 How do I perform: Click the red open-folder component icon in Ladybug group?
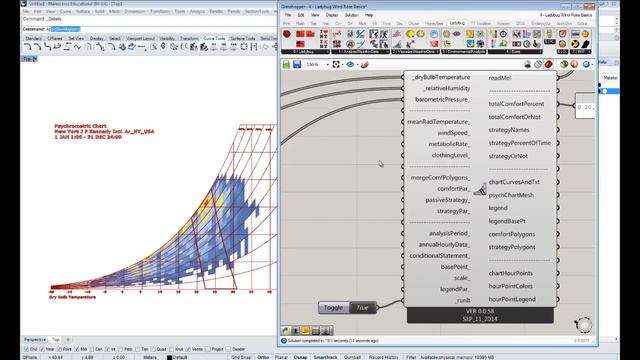[x=311, y=34]
